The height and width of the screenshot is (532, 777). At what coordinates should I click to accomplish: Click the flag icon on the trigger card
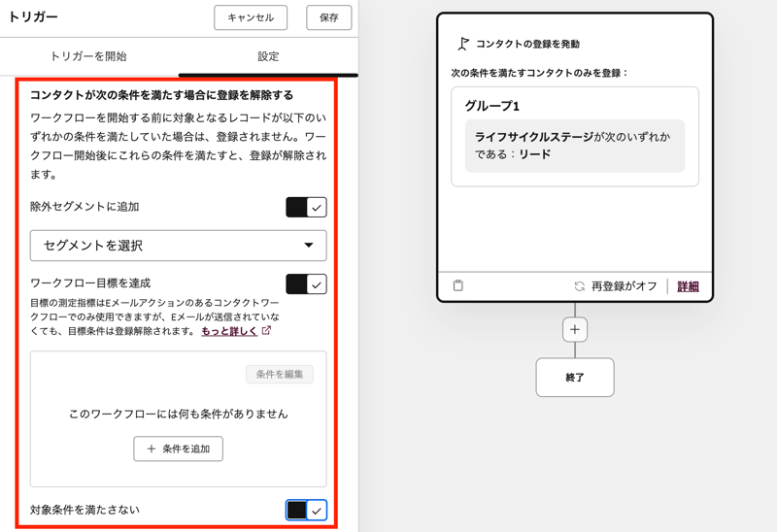463,44
